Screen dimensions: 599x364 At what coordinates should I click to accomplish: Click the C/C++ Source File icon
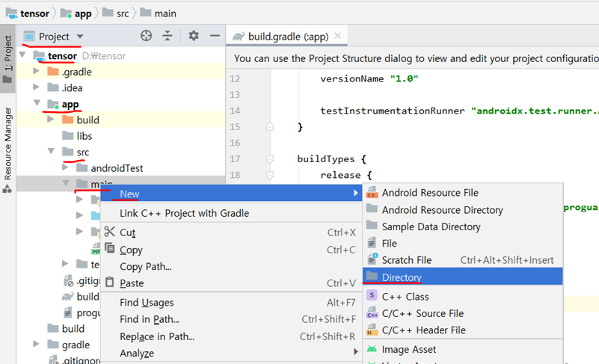[x=372, y=312]
